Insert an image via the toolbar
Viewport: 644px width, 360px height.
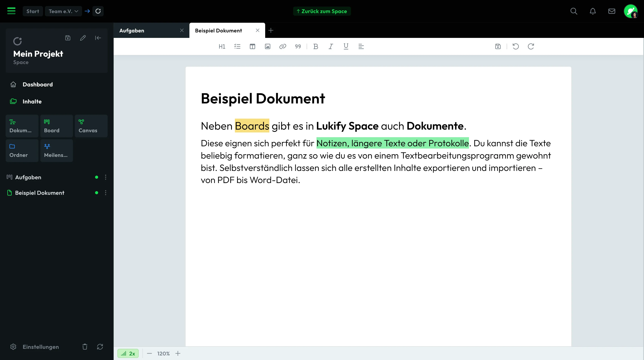[x=267, y=46]
